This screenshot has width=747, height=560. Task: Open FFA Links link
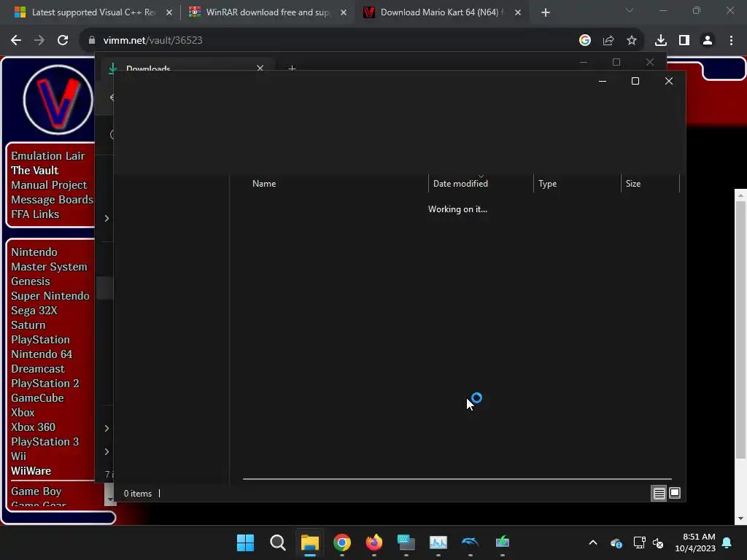pyautogui.click(x=35, y=214)
